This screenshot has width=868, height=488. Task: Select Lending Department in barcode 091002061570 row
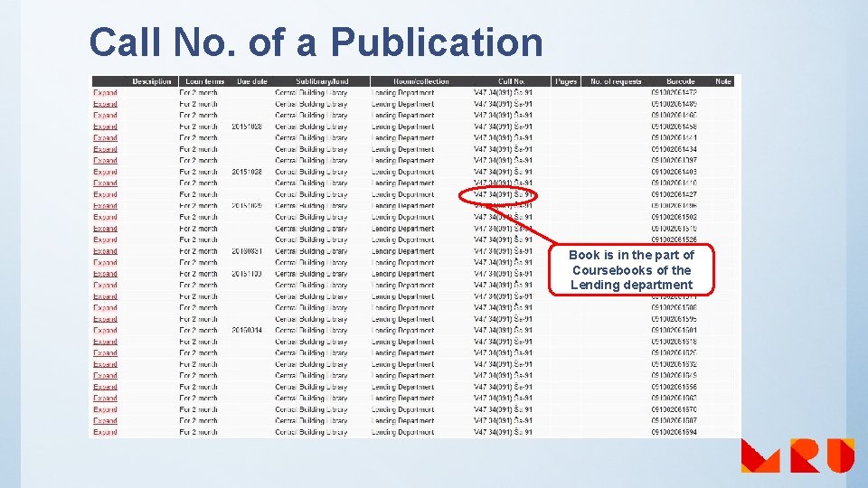(x=403, y=410)
